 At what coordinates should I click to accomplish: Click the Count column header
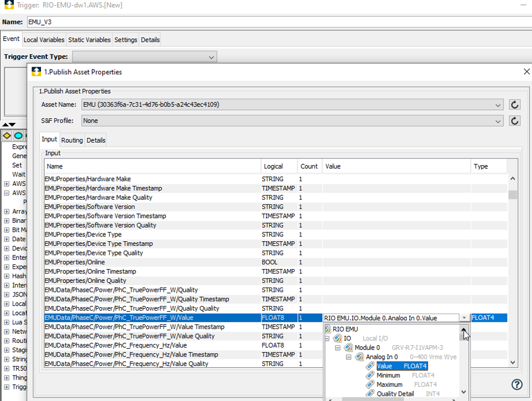(310, 166)
